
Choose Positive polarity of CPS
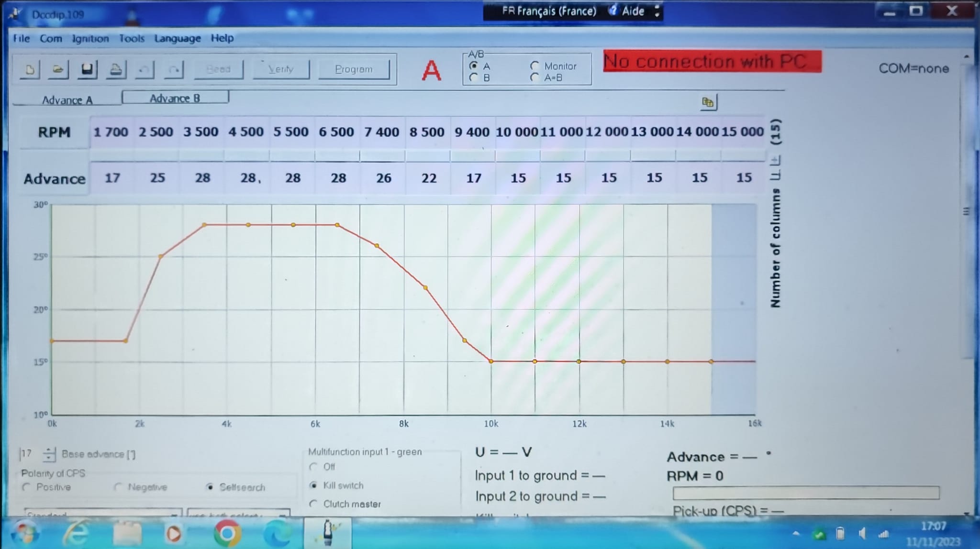[27, 487]
